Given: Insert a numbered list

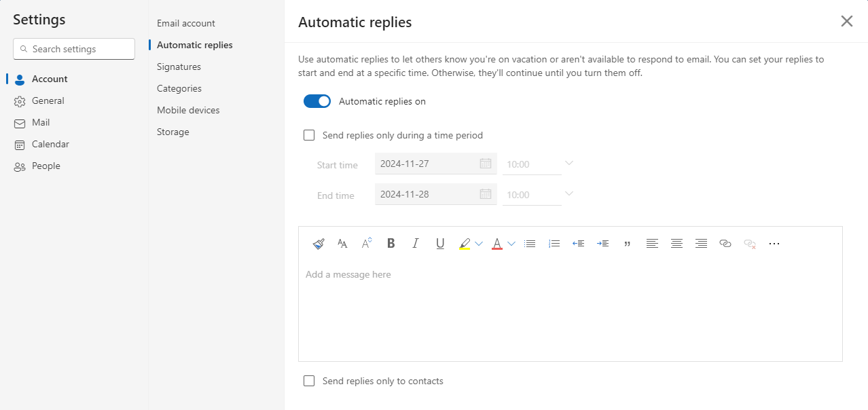Looking at the screenshot, I should [554, 244].
